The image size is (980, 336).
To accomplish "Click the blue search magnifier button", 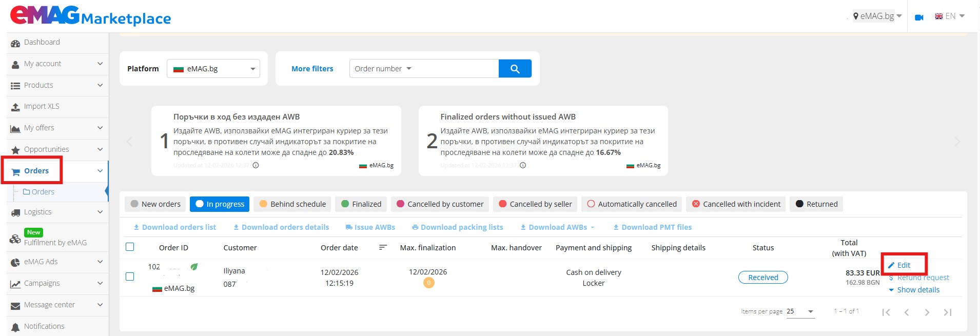I will pos(515,69).
